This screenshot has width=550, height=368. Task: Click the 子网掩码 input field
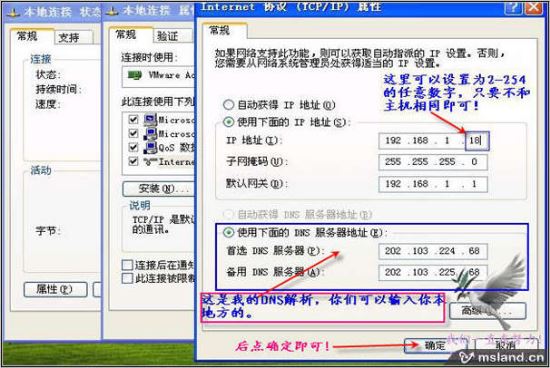pos(433,162)
